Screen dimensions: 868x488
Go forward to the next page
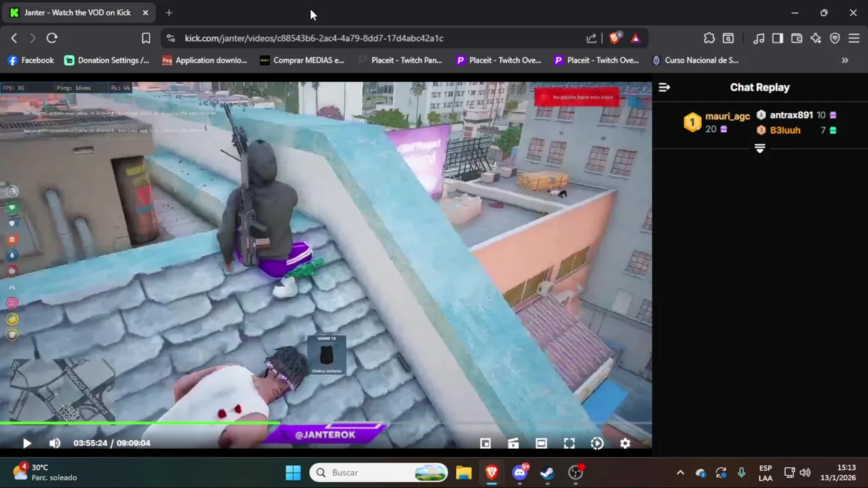coord(33,39)
